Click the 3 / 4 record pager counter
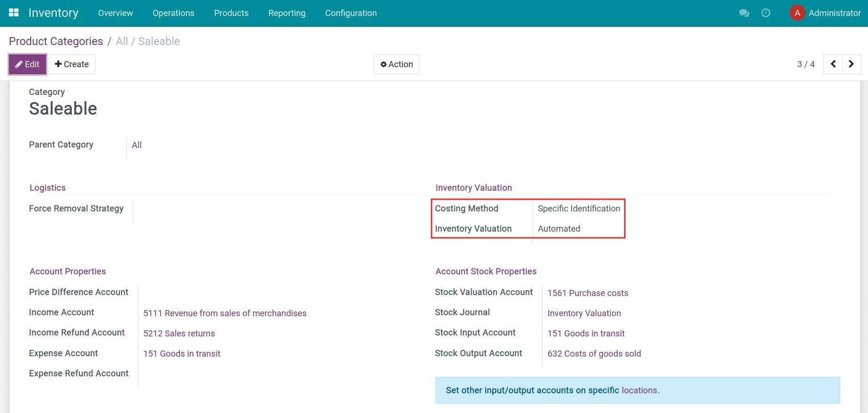868x413 pixels. (806, 64)
